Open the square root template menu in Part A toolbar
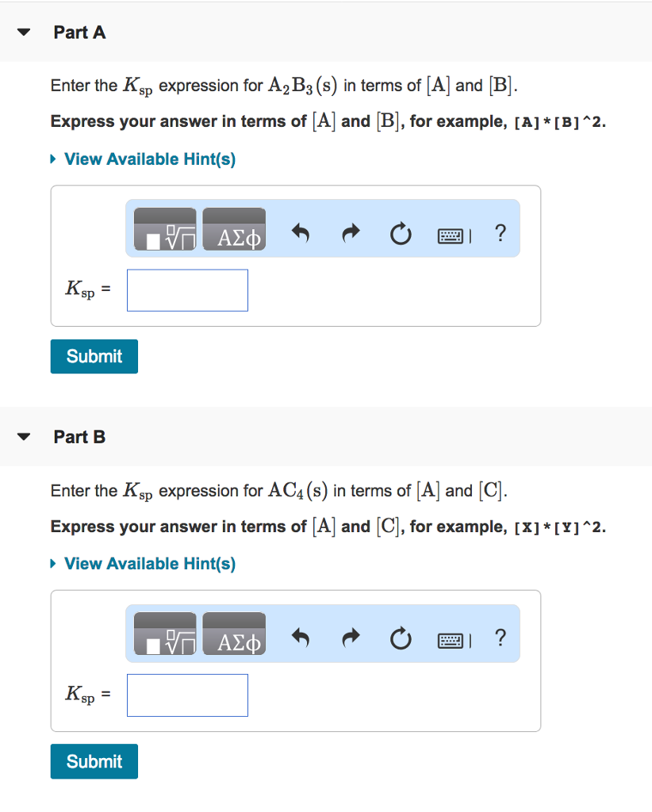This screenshot has width=652, height=812. click(x=164, y=229)
